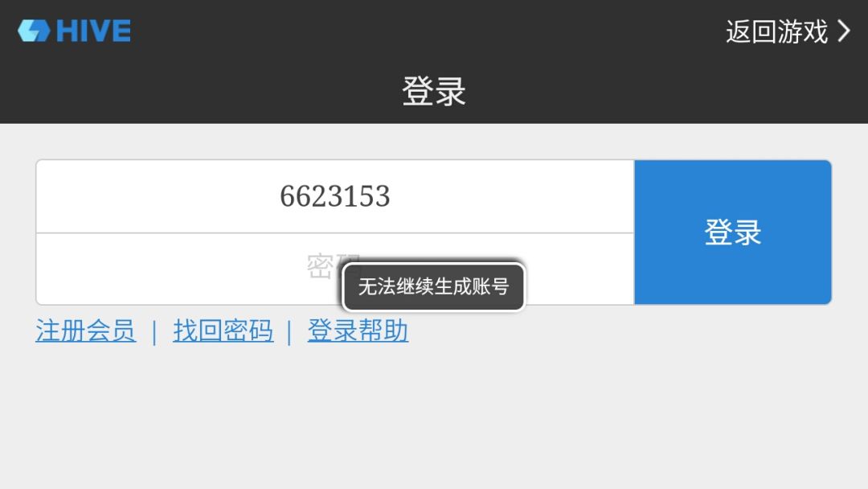Click the HIVE wordmark text
868x489 pixels.
tap(93, 31)
